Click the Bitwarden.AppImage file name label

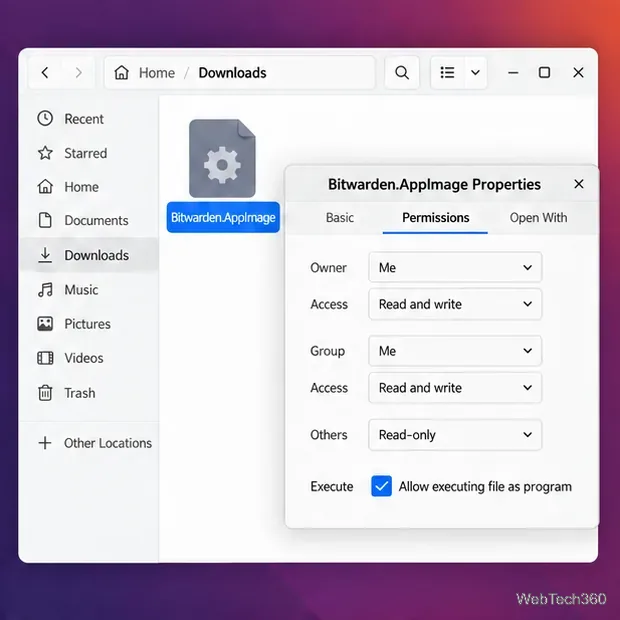click(223, 217)
